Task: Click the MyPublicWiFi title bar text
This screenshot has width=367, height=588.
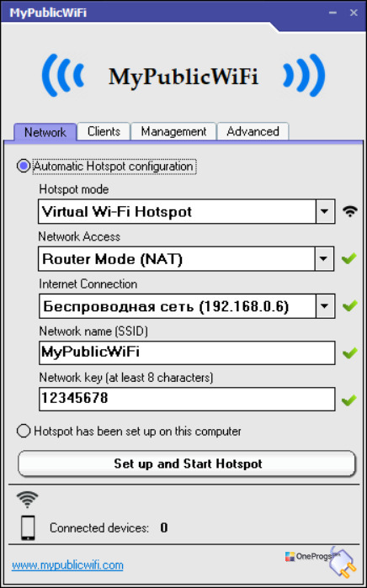Action: pyautogui.click(x=48, y=13)
